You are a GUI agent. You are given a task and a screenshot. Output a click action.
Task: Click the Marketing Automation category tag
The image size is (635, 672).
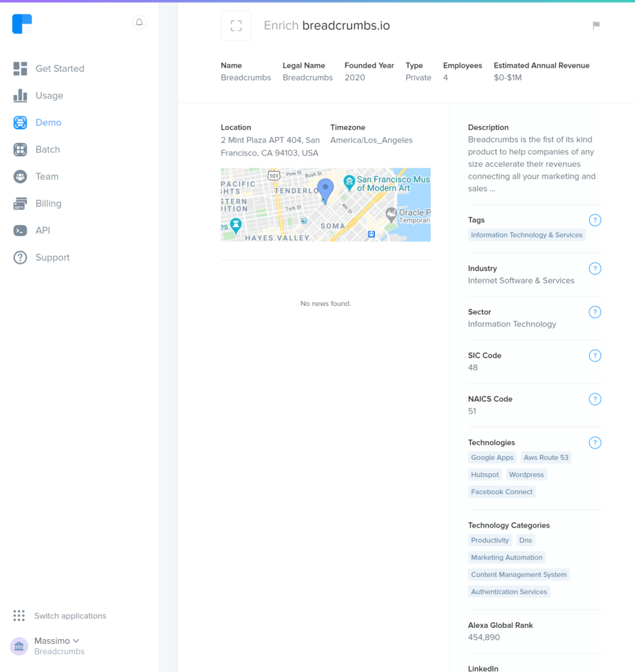pyautogui.click(x=506, y=557)
